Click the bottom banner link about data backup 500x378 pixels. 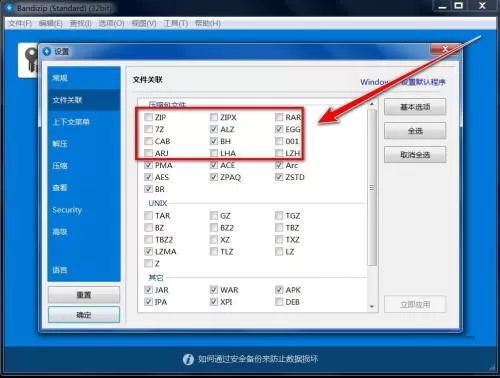(258, 359)
